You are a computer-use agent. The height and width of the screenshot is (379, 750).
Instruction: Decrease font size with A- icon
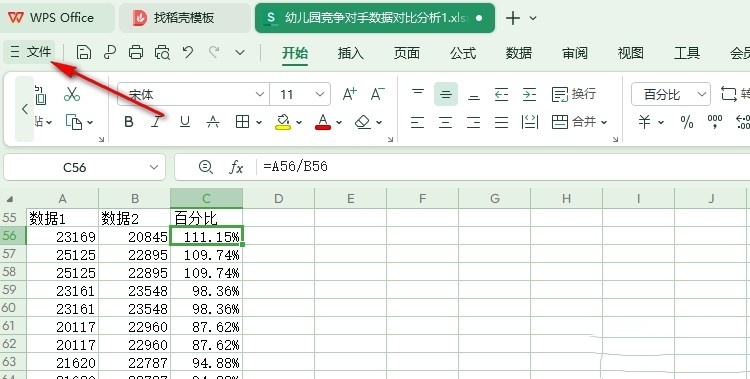[x=377, y=94]
